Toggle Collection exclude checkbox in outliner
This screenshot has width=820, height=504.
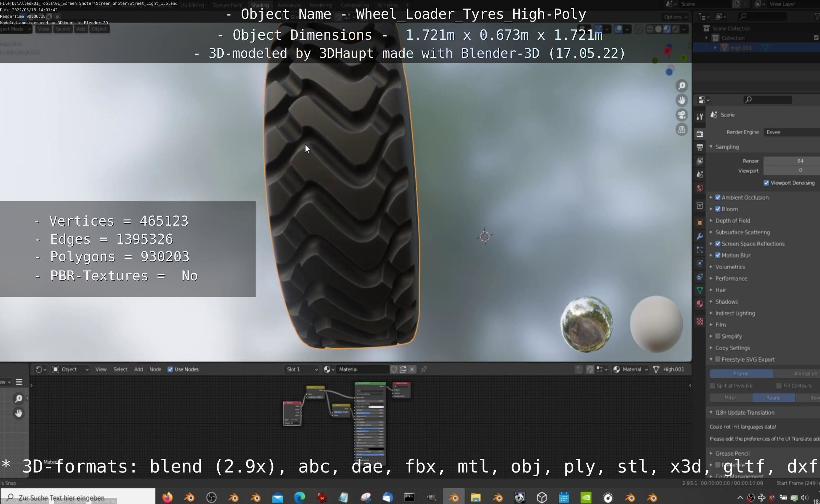point(816,38)
